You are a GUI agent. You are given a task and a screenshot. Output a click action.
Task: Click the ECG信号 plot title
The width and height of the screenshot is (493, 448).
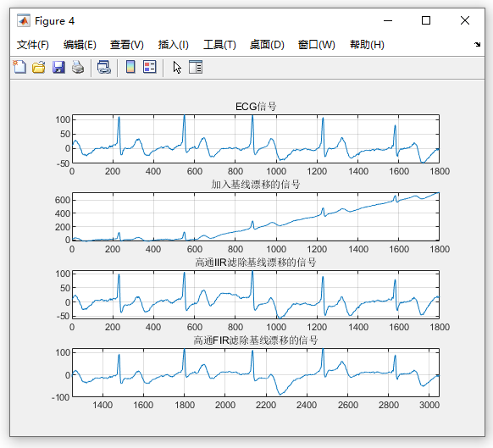[256, 107]
